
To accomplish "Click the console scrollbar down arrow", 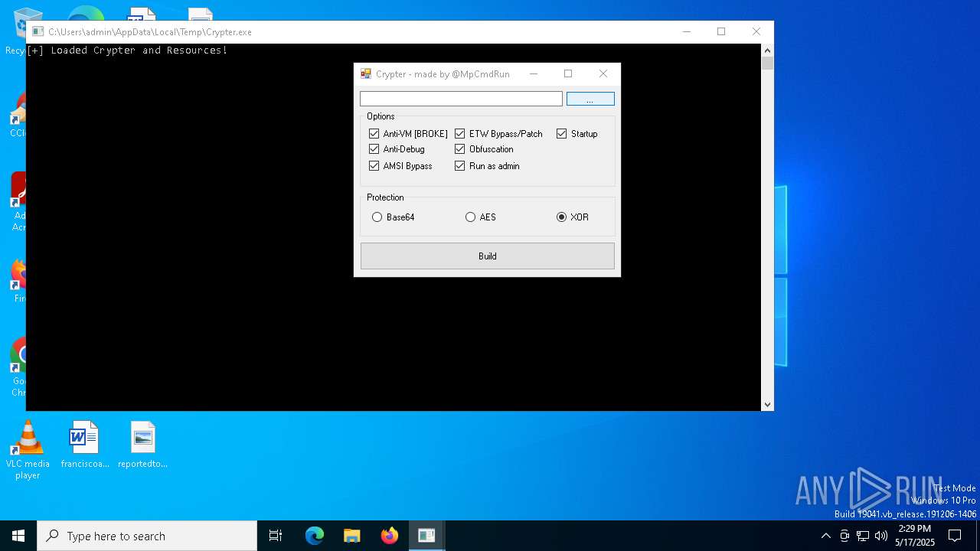I will [x=767, y=405].
